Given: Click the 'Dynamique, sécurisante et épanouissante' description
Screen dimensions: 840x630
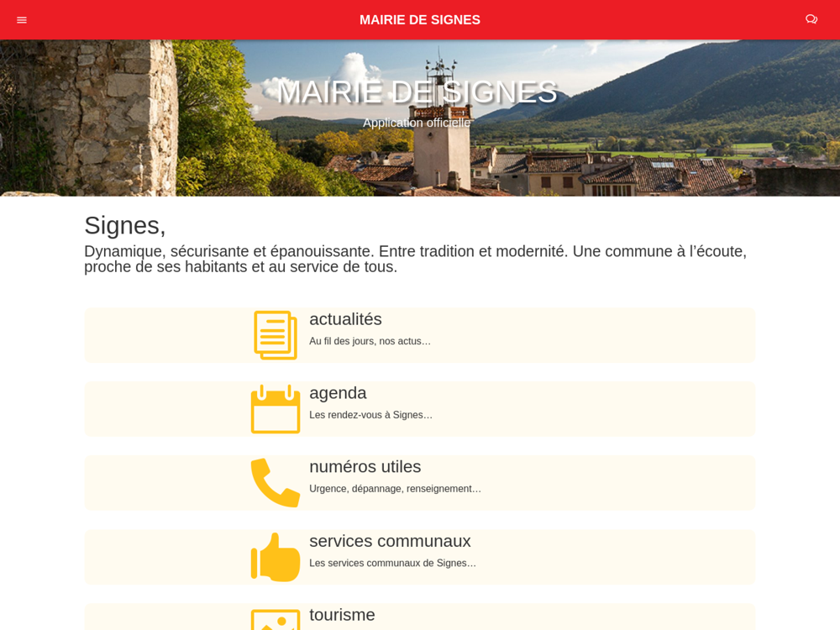Looking at the screenshot, I should point(415,259).
